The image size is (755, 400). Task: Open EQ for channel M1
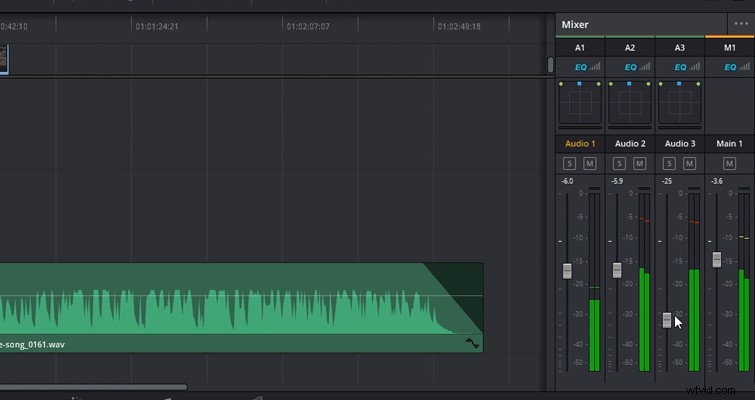(x=730, y=67)
